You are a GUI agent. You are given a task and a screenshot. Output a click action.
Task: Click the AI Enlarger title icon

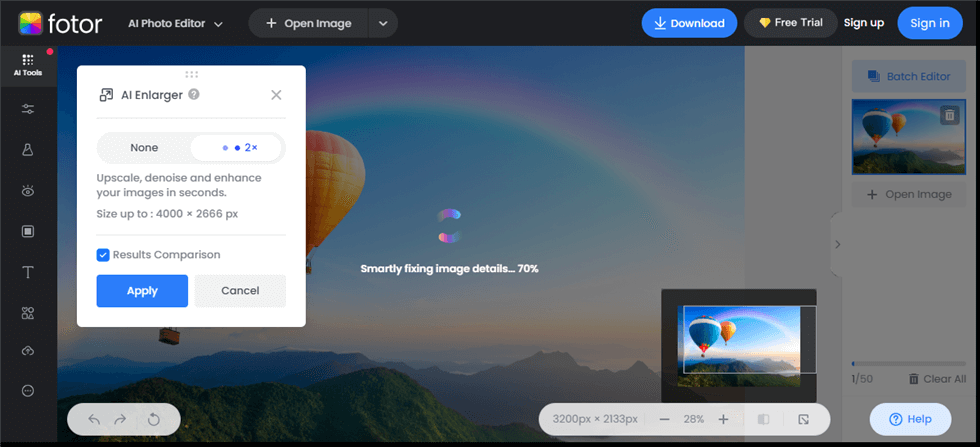click(x=106, y=95)
